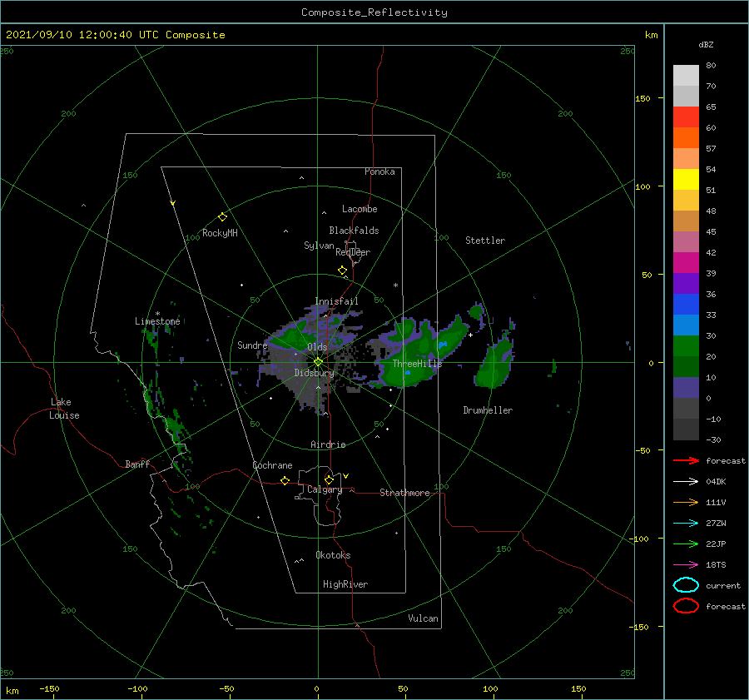Click the dBZ legend heading

(x=706, y=44)
